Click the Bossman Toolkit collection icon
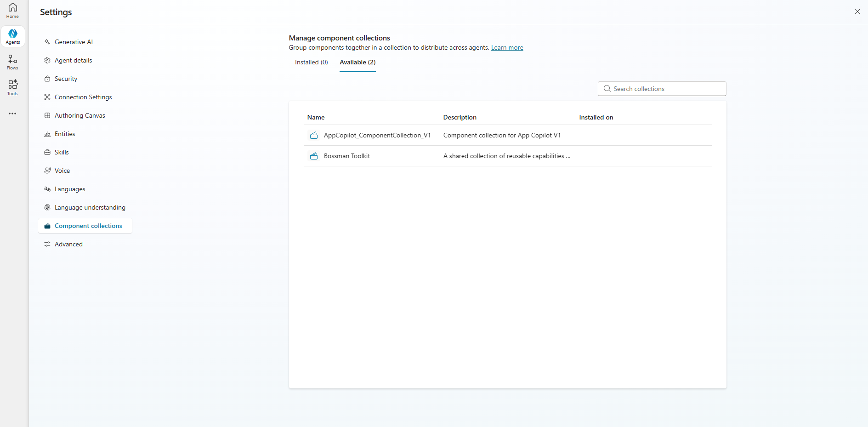 pos(314,156)
